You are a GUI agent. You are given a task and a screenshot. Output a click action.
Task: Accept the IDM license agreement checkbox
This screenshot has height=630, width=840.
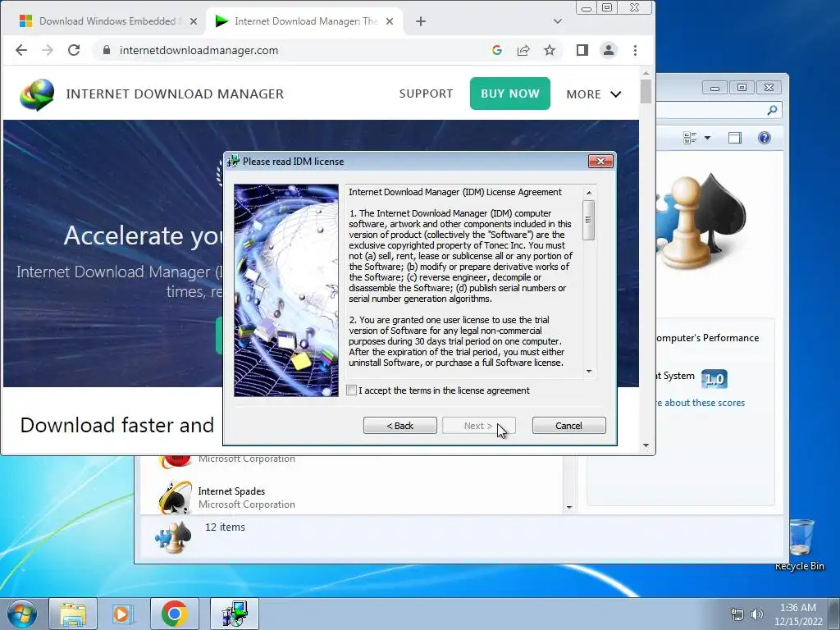(351, 390)
